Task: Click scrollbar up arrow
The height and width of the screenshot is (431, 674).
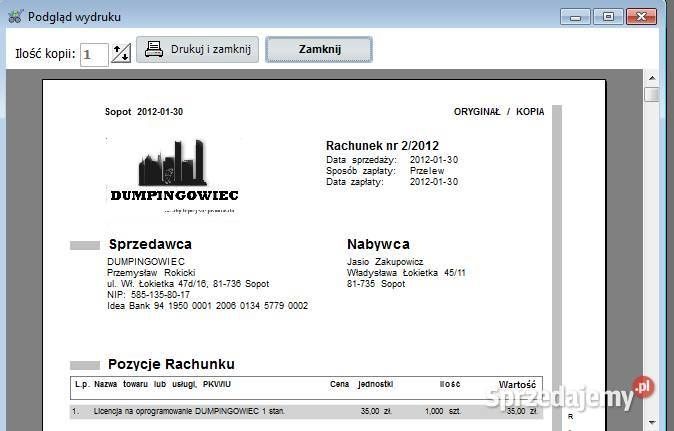Action: coord(652,78)
